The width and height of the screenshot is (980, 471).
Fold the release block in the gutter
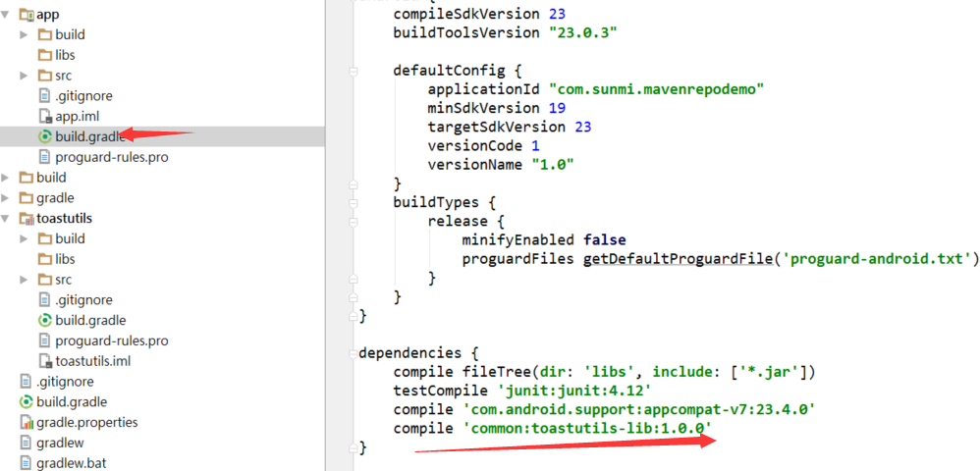[354, 222]
